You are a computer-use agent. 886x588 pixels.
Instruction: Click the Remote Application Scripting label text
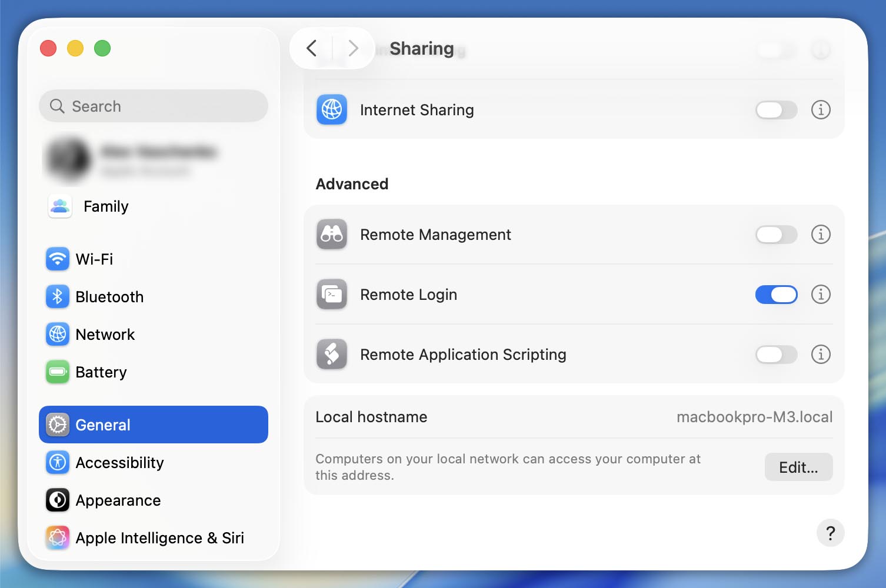(463, 355)
